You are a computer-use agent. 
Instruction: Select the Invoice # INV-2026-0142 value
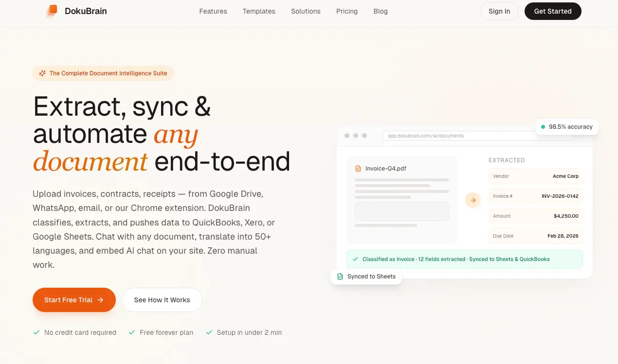[x=560, y=196]
